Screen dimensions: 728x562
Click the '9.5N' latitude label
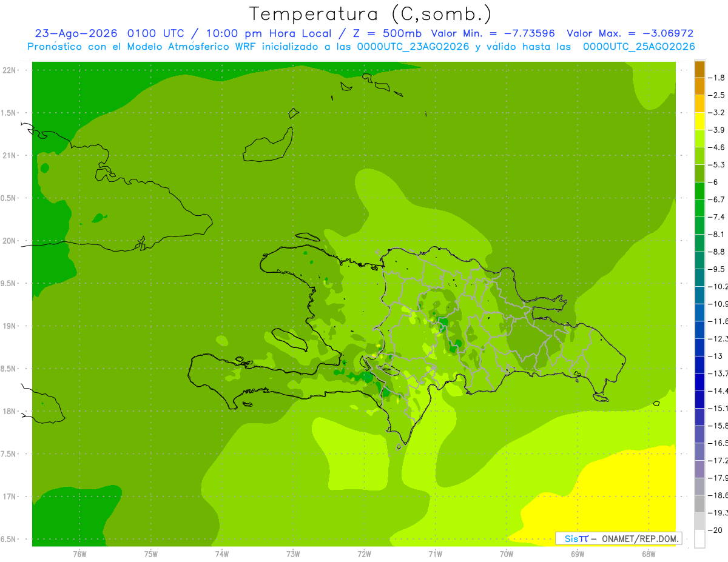[8, 283]
